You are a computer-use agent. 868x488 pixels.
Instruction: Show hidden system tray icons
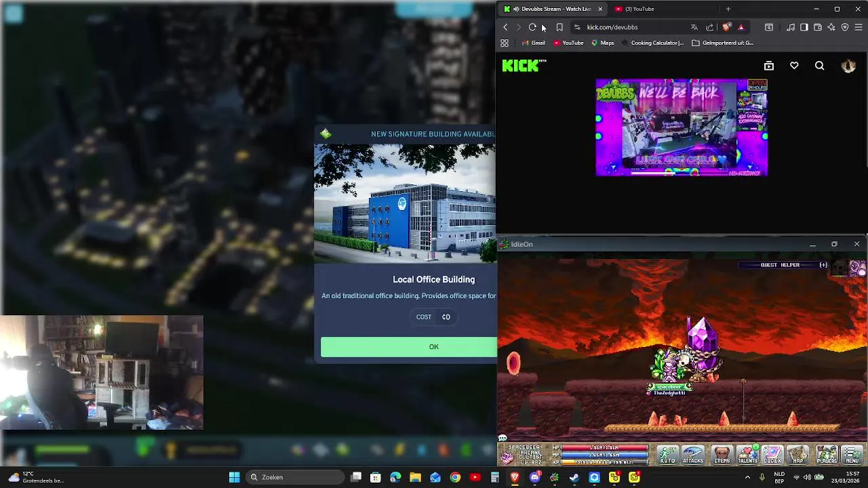[747, 477]
